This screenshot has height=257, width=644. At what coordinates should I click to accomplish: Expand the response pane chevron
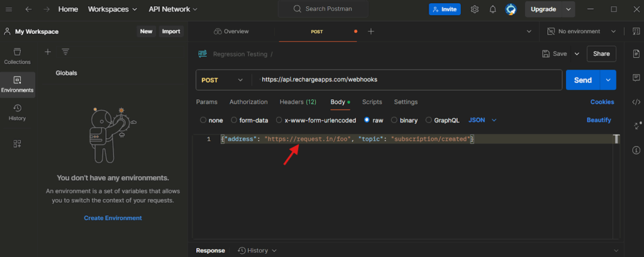[616, 251]
